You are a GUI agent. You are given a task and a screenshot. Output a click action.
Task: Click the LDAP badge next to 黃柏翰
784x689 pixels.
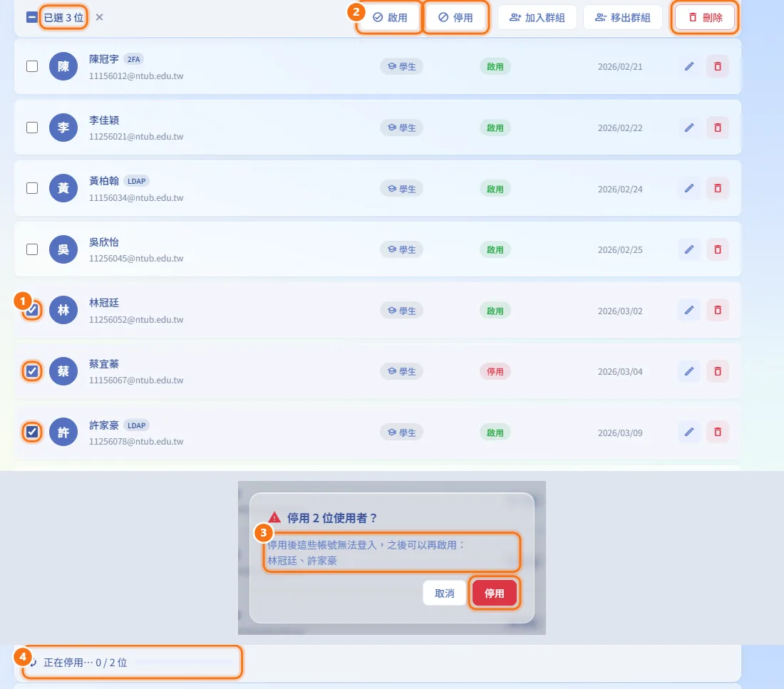point(137,181)
